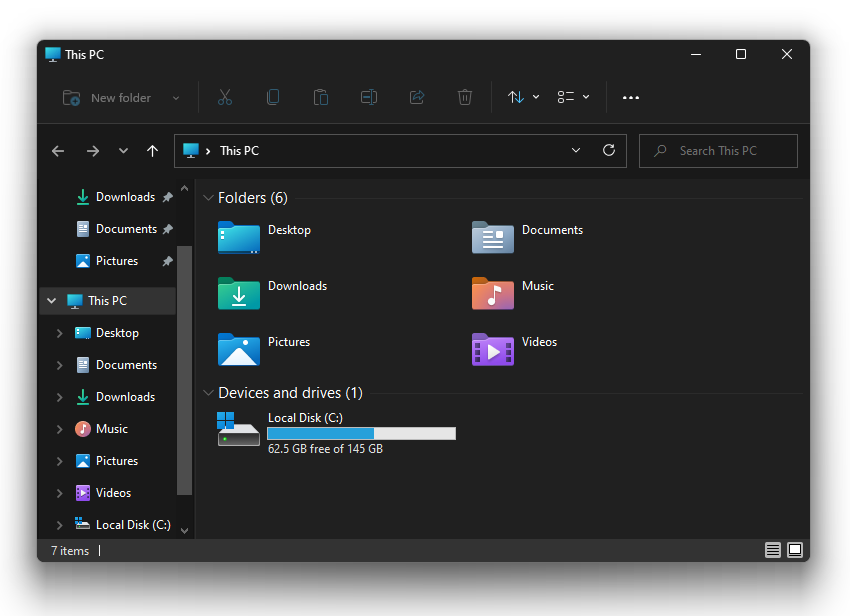Switch to Details view in status bar

772,550
